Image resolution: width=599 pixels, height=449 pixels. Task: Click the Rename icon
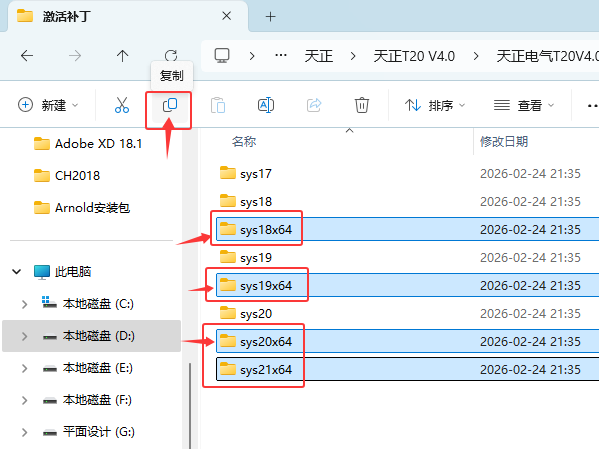266,105
